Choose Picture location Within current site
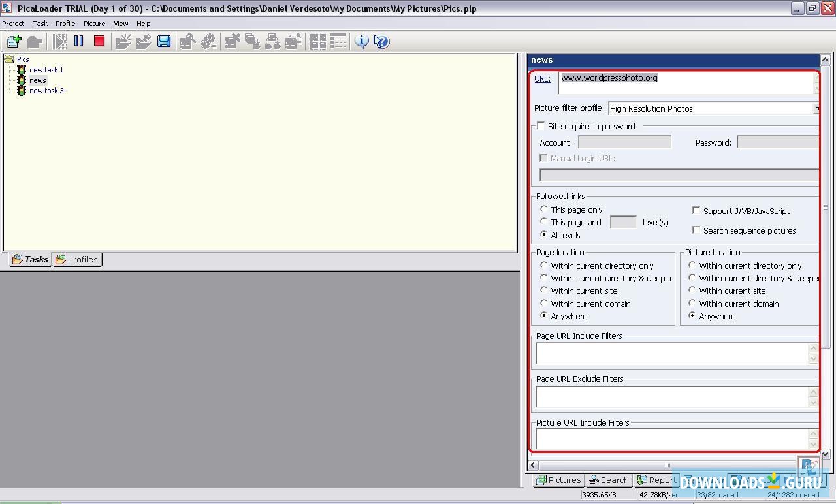The width and height of the screenshot is (836, 504). click(x=692, y=291)
